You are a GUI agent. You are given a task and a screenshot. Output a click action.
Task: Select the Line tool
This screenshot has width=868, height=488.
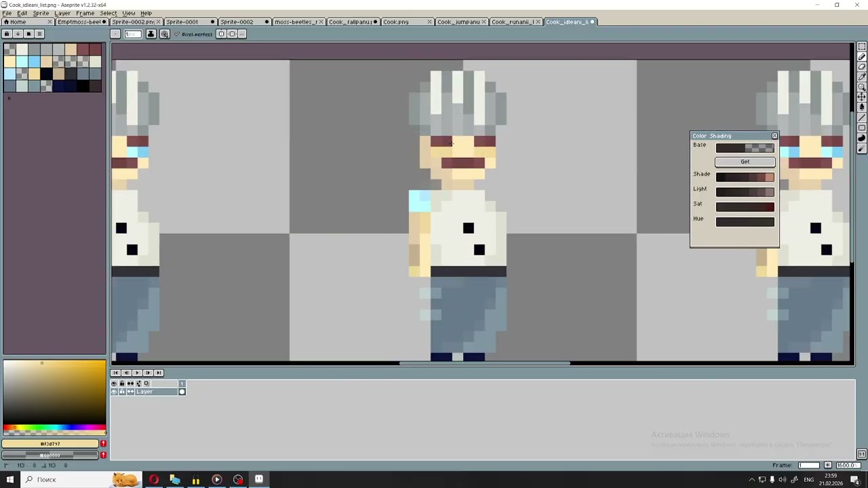pyautogui.click(x=862, y=118)
